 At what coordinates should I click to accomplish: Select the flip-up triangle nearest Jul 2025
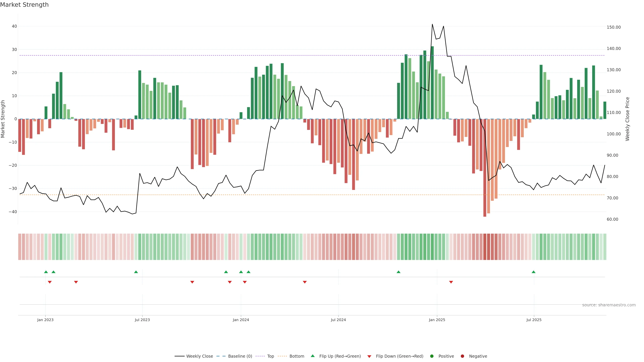click(x=533, y=272)
